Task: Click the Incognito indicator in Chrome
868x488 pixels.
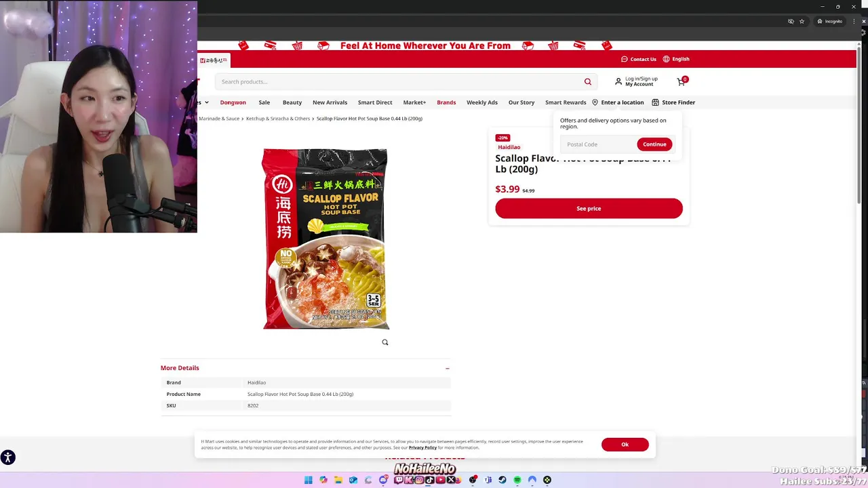Action: pyautogui.click(x=829, y=21)
